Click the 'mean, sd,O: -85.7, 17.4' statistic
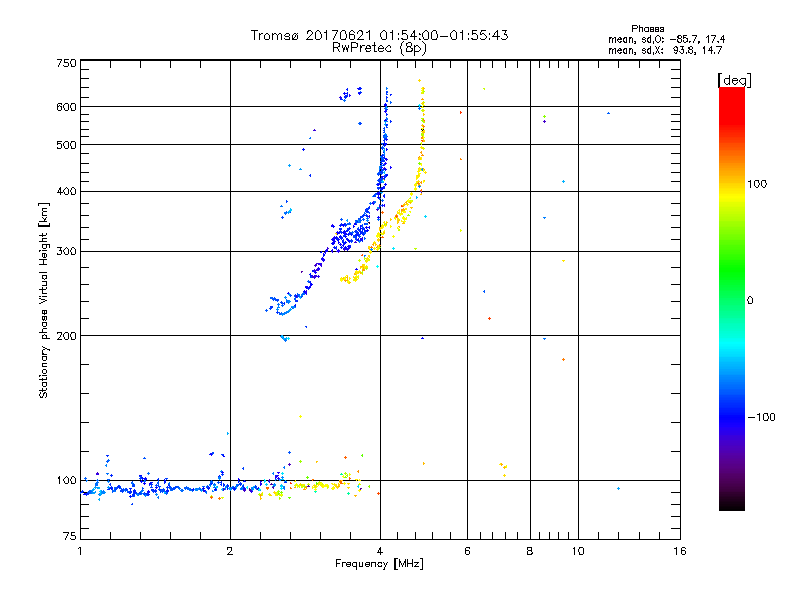The image size is (800, 600). coord(666,39)
